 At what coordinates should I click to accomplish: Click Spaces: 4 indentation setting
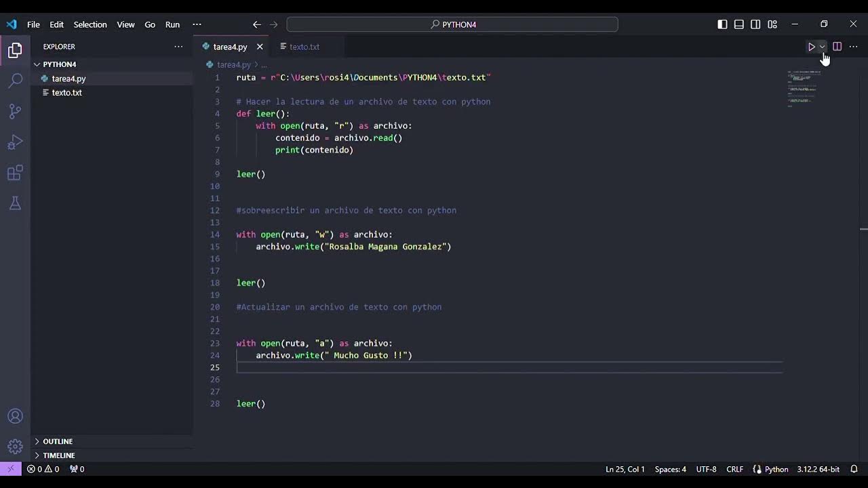pos(671,469)
